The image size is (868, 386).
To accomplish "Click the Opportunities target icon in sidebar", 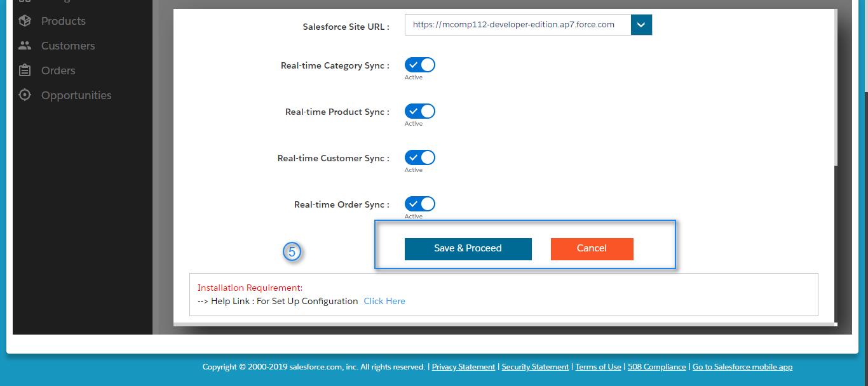I will [25, 95].
